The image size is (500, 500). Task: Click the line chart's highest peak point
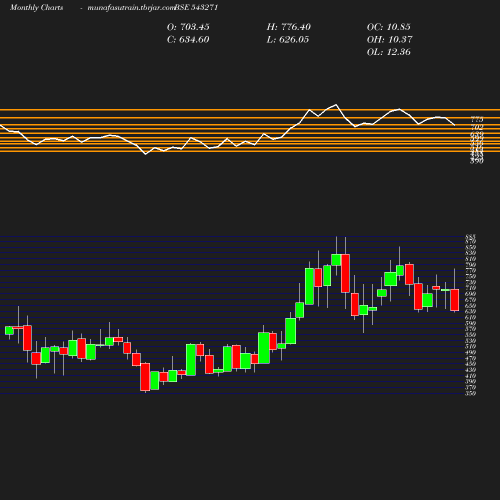tap(336, 105)
